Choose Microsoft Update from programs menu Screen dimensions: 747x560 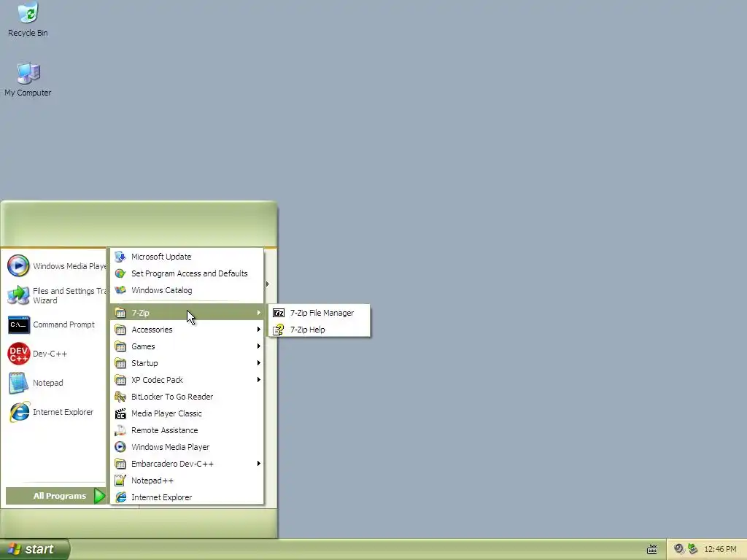187,257
